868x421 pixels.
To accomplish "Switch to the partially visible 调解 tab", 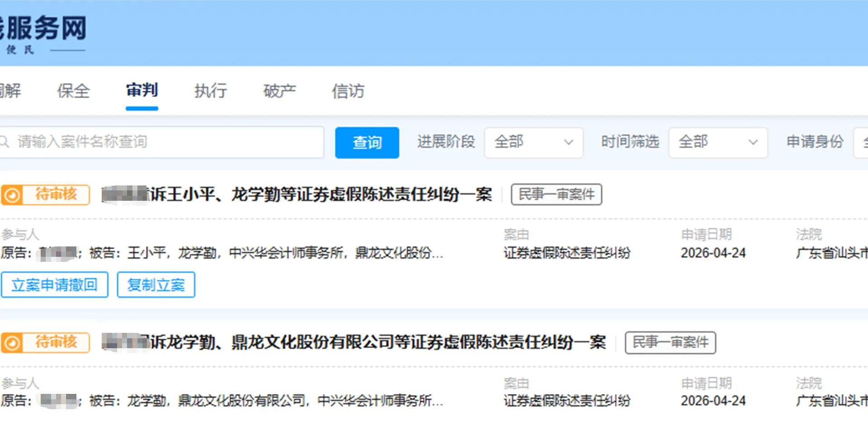I will click(10, 91).
